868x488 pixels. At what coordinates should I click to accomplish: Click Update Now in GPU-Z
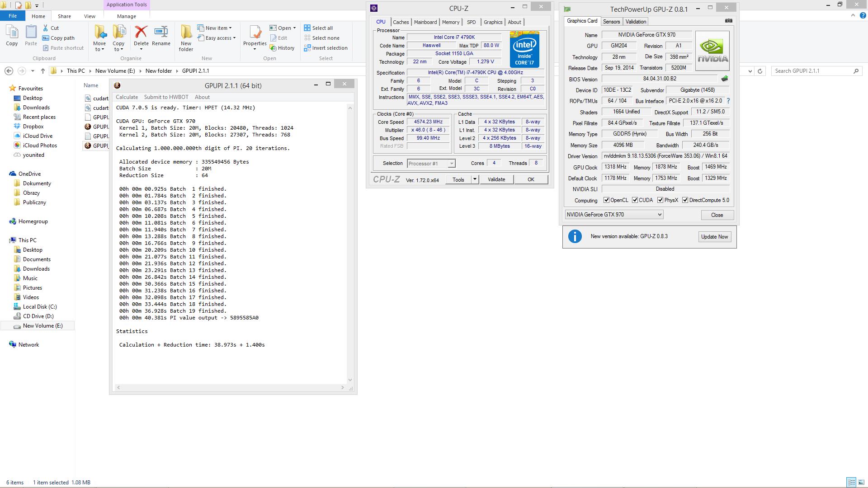[714, 237]
